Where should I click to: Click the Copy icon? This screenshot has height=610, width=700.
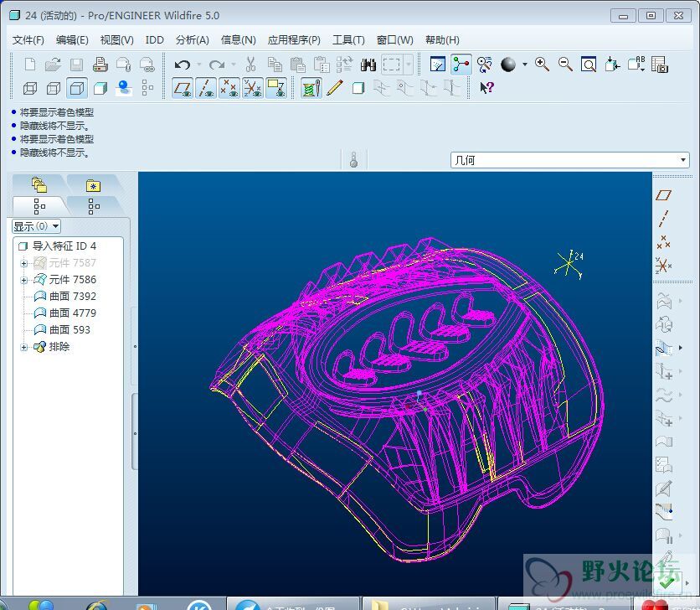(274, 65)
